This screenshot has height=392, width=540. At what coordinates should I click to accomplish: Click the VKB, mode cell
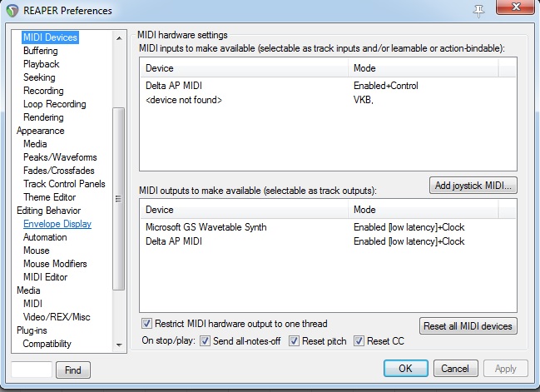(364, 100)
